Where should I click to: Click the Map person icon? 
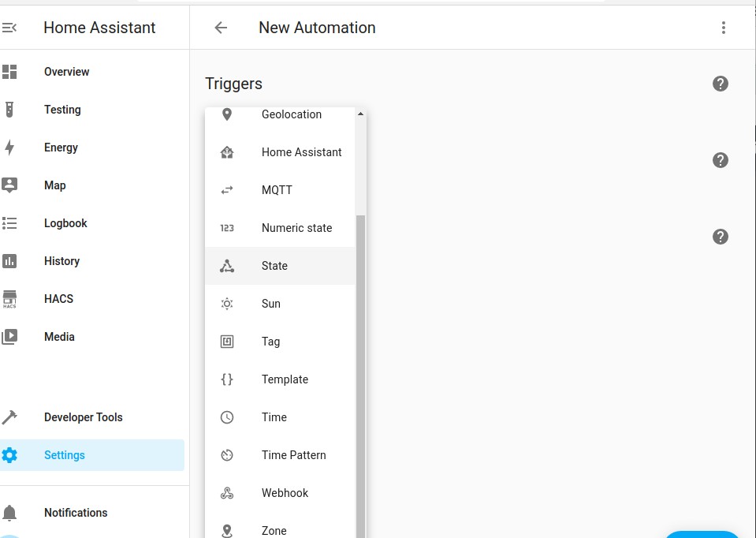click(9, 185)
